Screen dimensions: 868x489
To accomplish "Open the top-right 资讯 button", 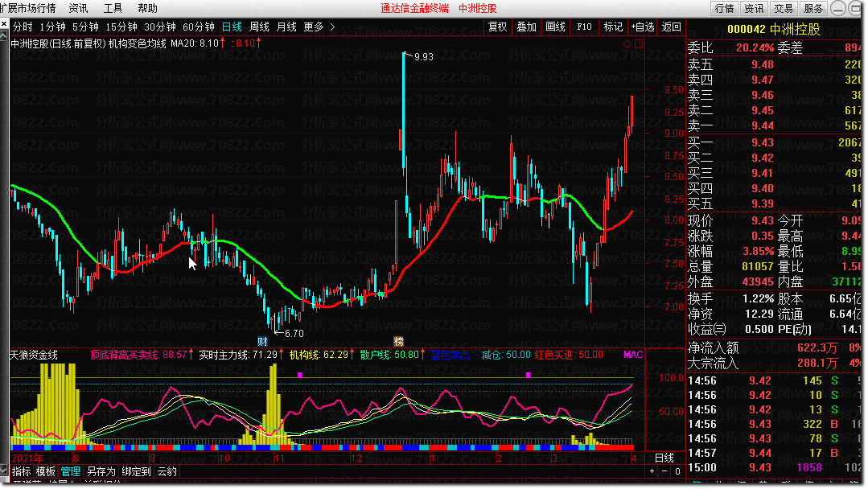I will pyautogui.click(x=754, y=8).
